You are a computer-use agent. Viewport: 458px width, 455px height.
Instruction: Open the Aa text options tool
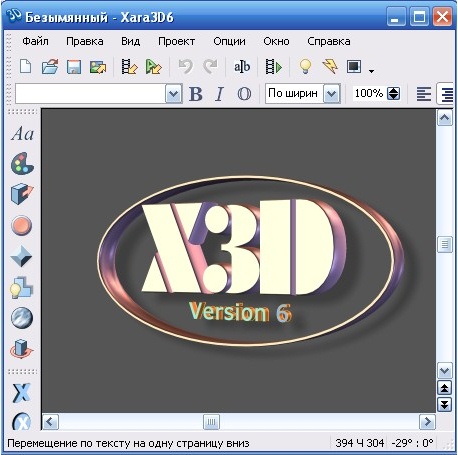[x=22, y=134]
